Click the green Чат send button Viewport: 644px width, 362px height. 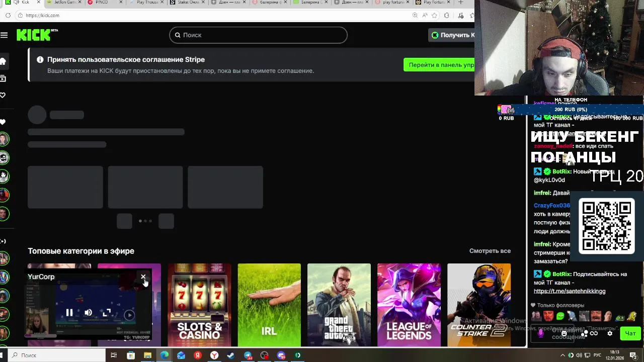pos(630,333)
